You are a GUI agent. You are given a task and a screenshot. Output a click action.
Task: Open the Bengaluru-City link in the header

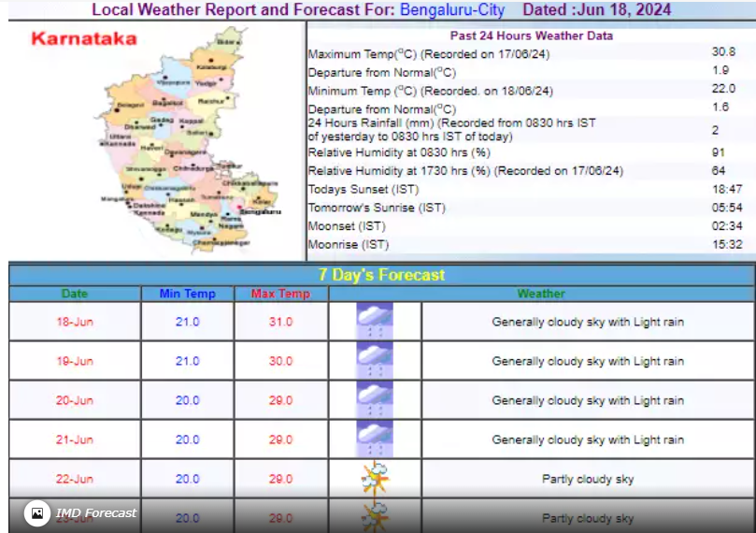pos(452,10)
